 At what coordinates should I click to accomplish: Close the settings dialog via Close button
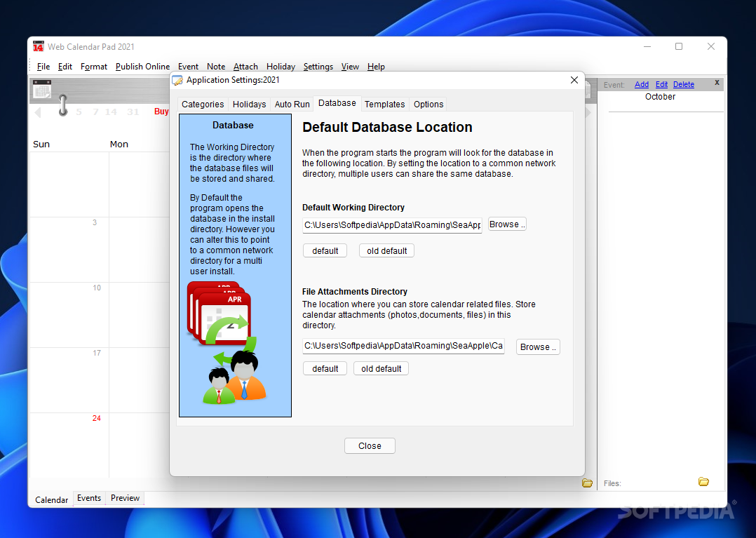tap(370, 446)
